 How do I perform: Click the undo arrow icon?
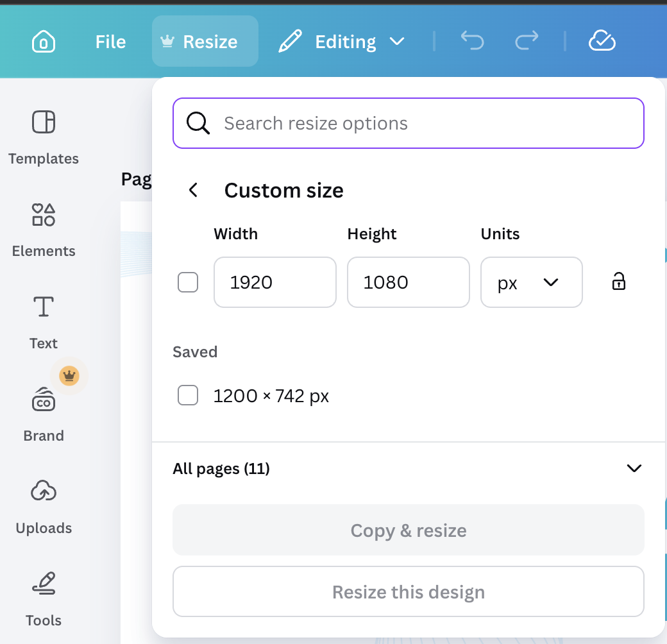[x=472, y=42]
